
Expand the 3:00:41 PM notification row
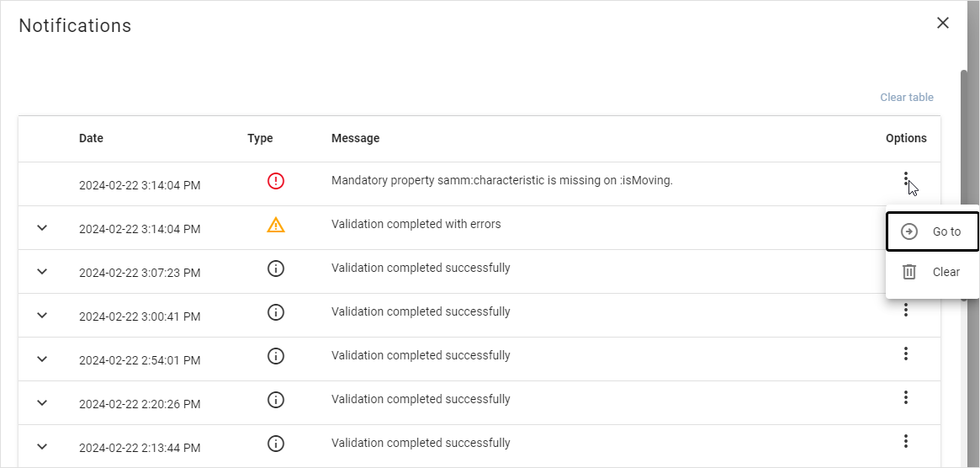pyautogui.click(x=43, y=315)
